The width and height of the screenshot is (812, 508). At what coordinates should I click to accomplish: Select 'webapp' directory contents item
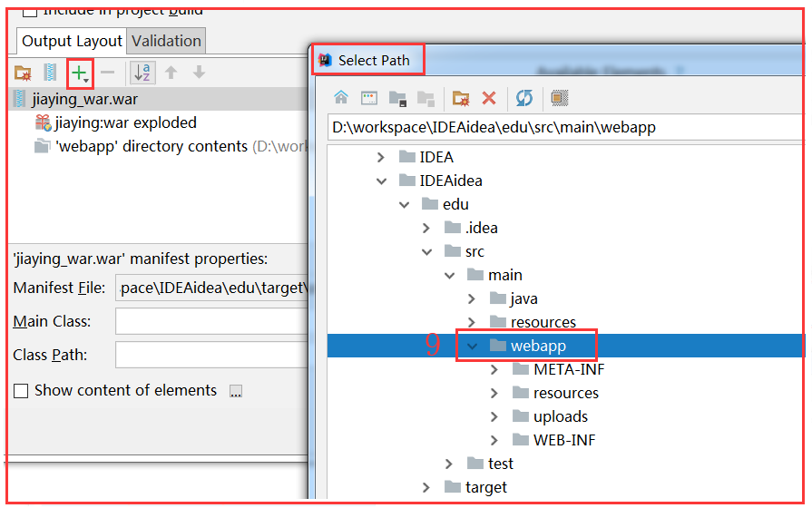pyautogui.click(x=172, y=147)
